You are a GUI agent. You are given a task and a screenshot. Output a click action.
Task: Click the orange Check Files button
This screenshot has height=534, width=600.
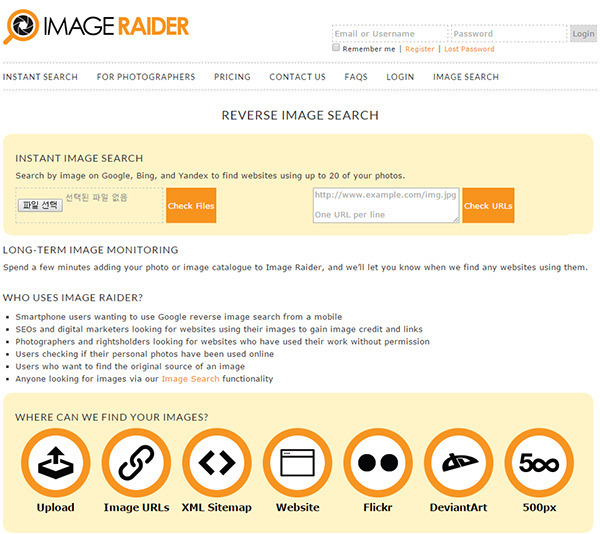point(191,205)
